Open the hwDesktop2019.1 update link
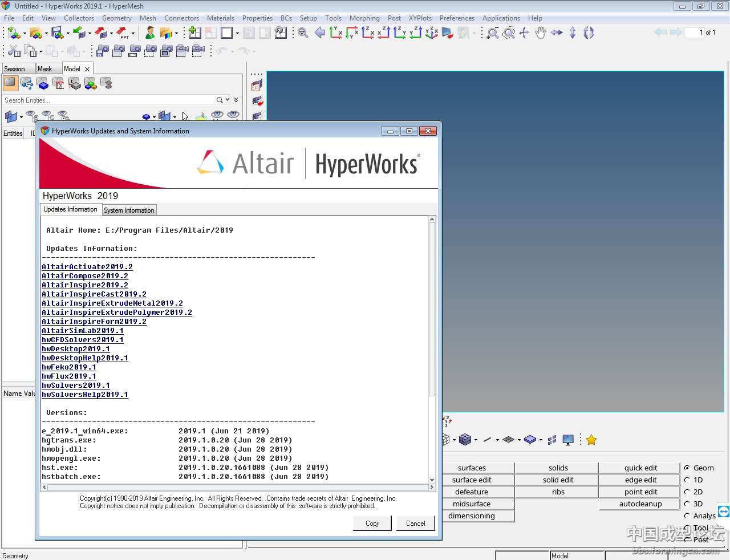The height and width of the screenshot is (560, 730). pos(76,349)
